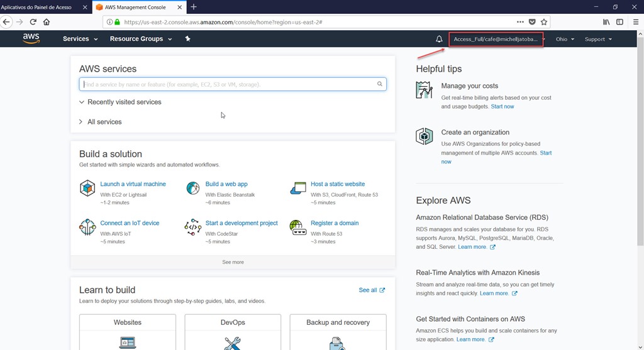Close the Aplicativos do Painel tab
The height and width of the screenshot is (350, 644).
point(85,7)
